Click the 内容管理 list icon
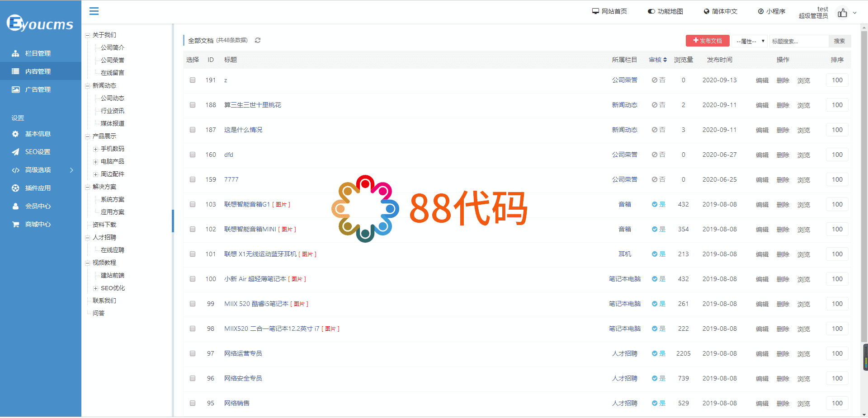This screenshot has width=868, height=418. 15,71
